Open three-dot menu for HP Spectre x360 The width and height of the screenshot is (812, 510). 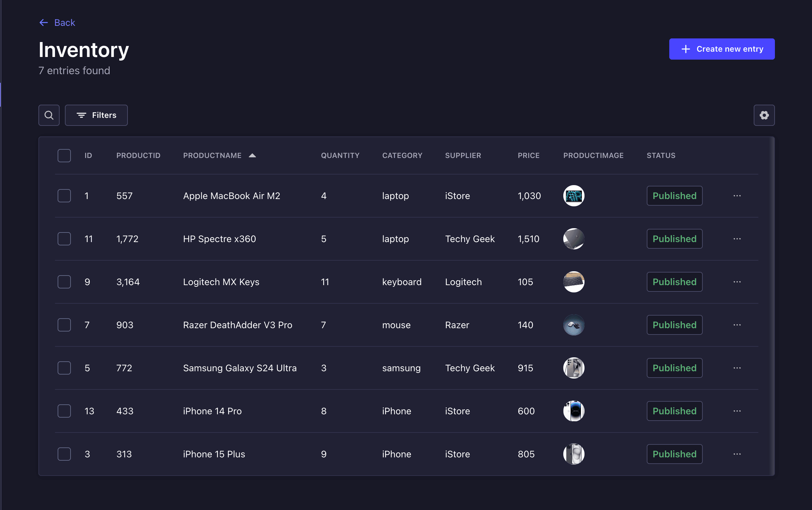coord(737,239)
